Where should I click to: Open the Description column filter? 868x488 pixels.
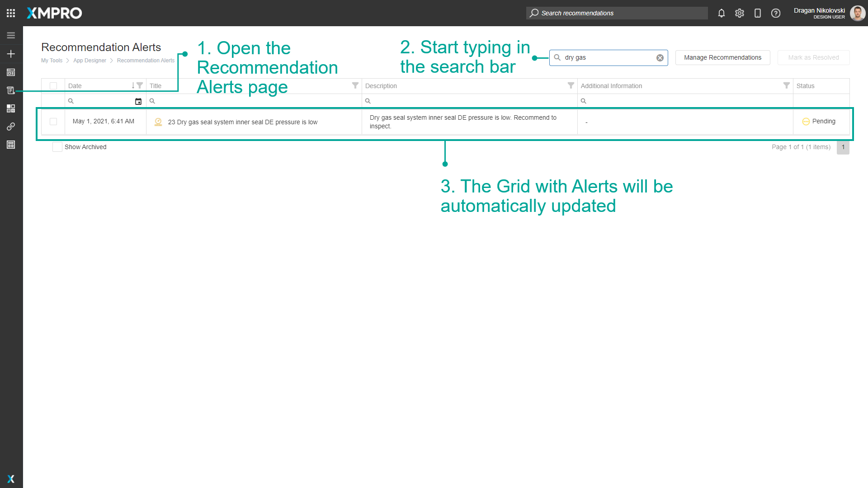click(571, 85)
